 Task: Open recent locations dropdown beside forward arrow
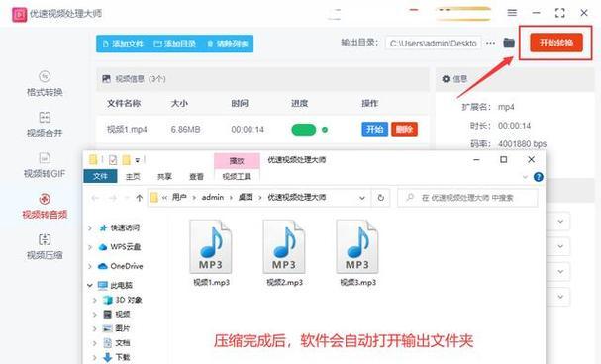127,198
